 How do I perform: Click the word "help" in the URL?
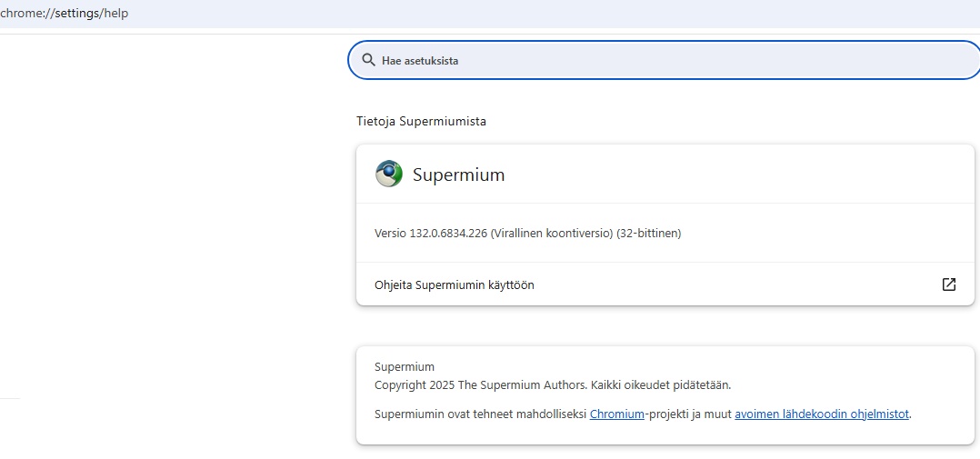(115, 13)
